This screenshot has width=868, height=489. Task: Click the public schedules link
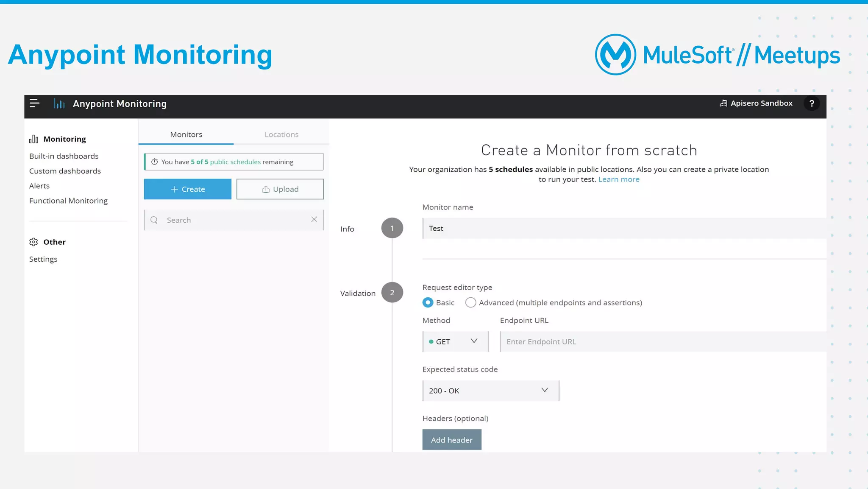click(235, 162)
